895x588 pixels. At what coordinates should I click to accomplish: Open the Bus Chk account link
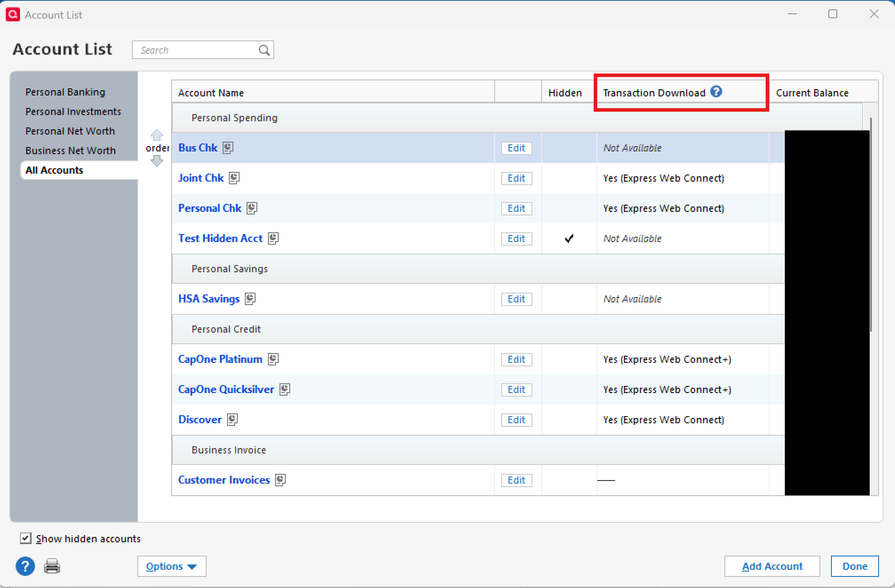198,147
